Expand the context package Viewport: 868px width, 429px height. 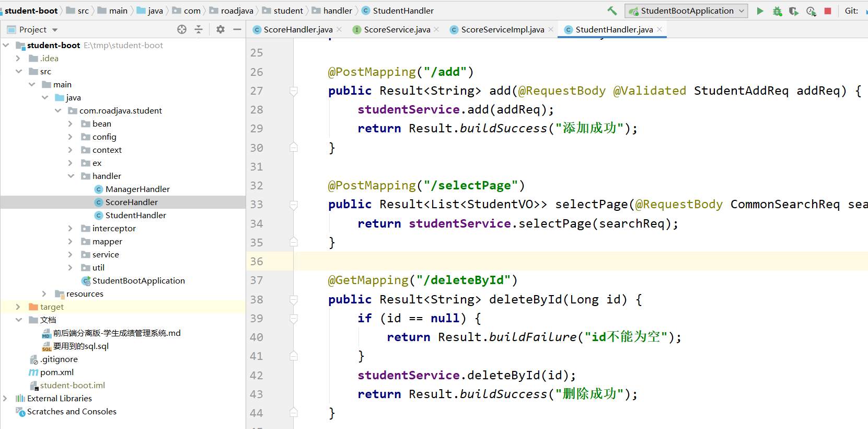[x=71, y=150]
